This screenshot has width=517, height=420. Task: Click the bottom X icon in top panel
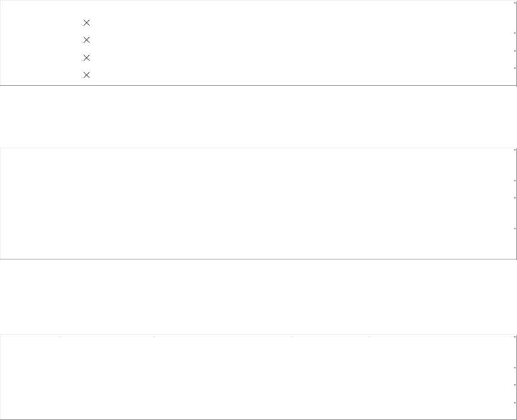click(86, 75)
